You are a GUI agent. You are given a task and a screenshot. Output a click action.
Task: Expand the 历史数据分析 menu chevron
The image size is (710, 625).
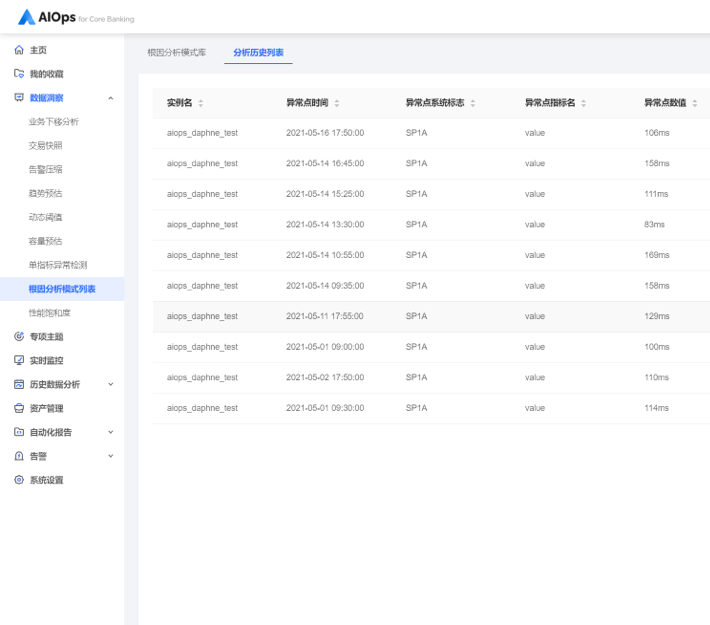(110, 385)
